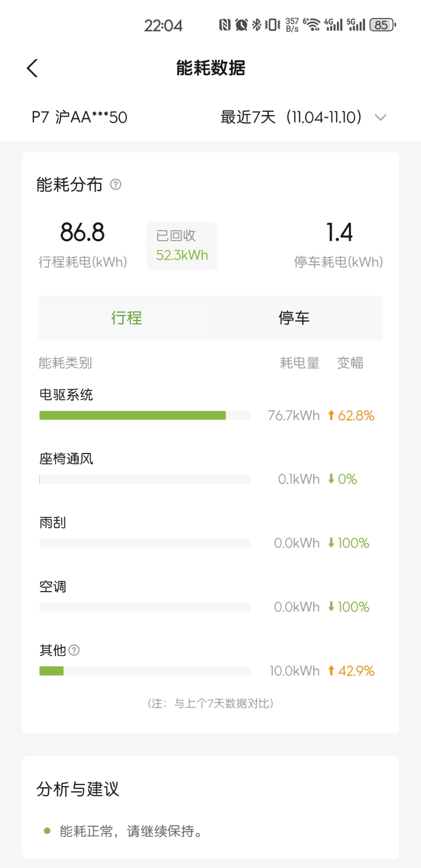Tap the 1.4 parking consumption value

click(339, 232)
